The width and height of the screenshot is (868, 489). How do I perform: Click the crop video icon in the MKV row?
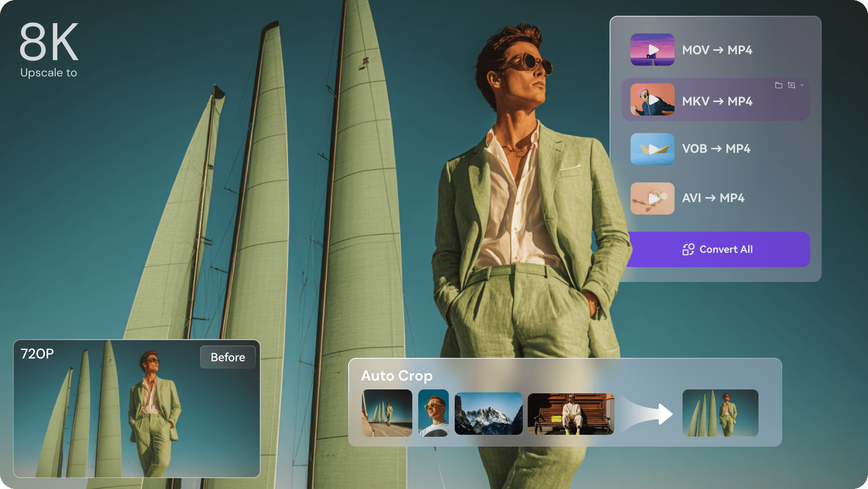[792, 85]
